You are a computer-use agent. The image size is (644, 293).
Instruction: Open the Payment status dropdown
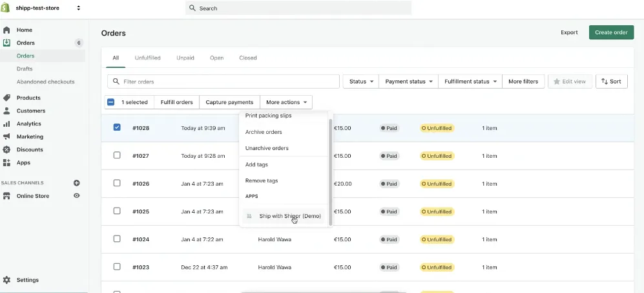409,81
